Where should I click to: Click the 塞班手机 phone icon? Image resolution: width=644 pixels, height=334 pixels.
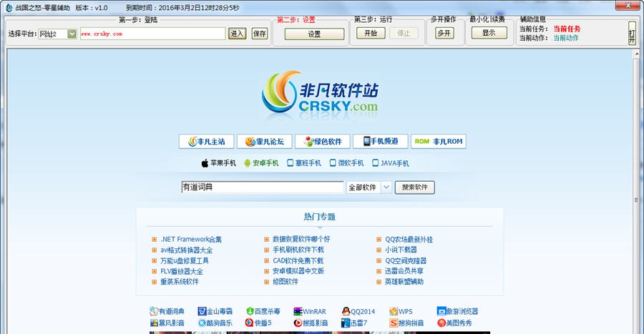click(290, 163)
